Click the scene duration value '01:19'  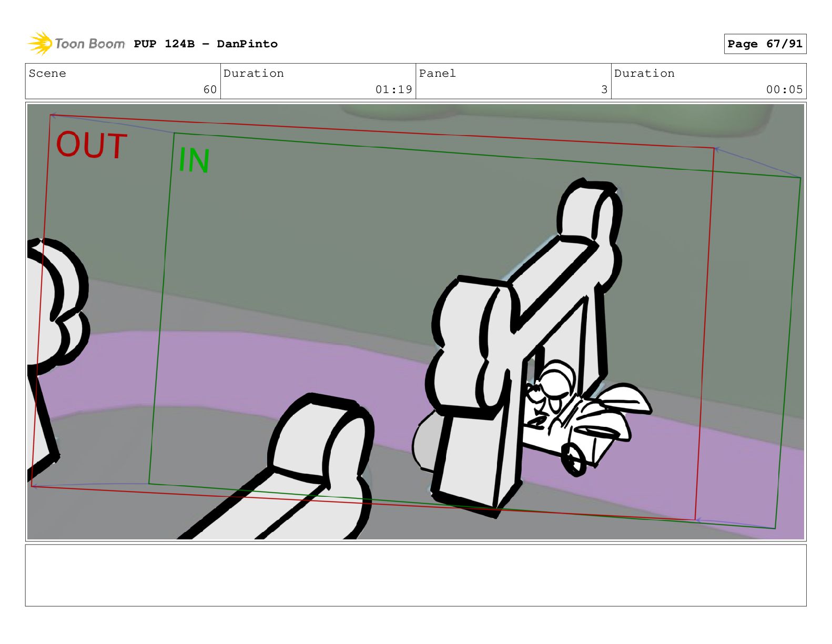click(393, 89)
